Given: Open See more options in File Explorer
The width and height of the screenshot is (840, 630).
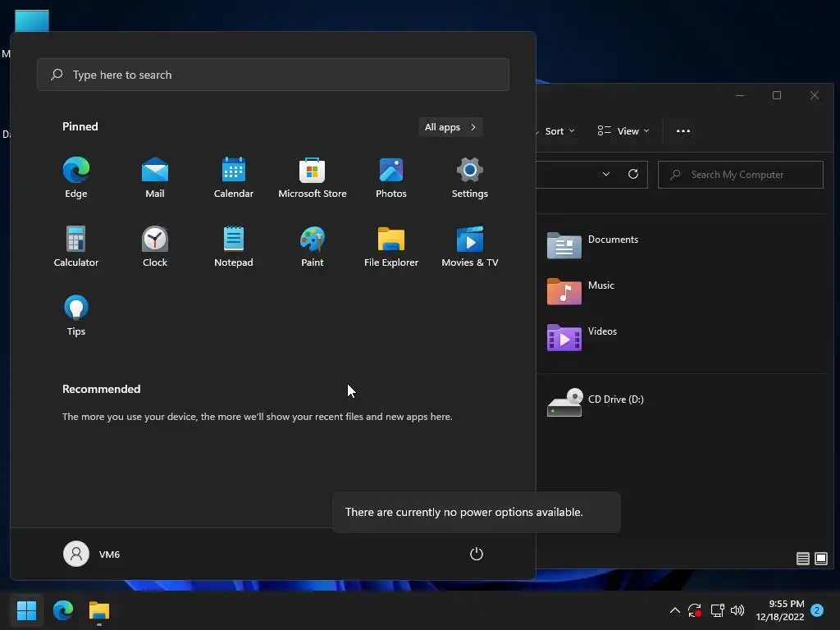Looking at the screenshot, I should point(683,131).
